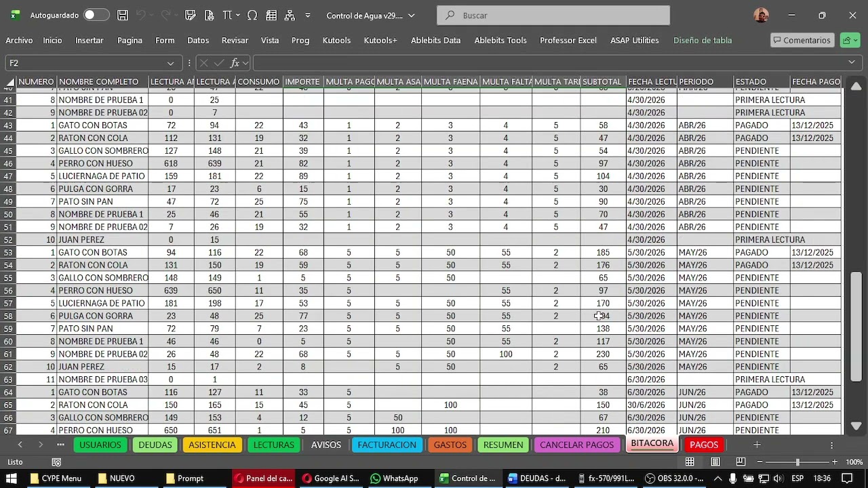Viewport: 868px width, 488px height.
Task: Click the Save disk icon
Action: (x=123, y=15)
